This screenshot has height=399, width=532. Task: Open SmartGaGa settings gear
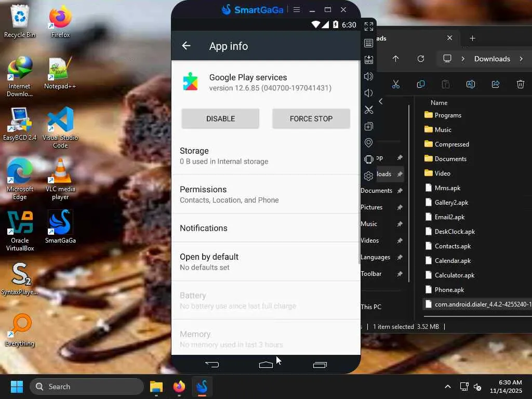pos(369,176)
